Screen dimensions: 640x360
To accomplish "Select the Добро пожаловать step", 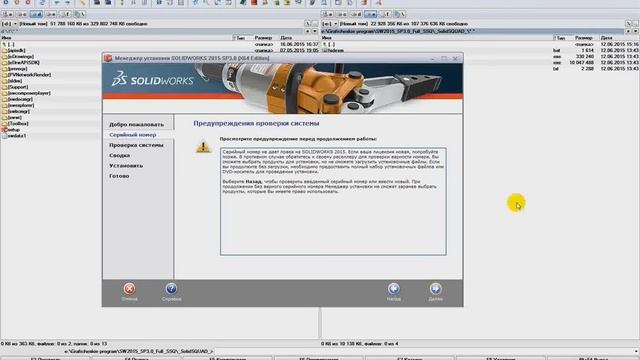I will point(136,124).
